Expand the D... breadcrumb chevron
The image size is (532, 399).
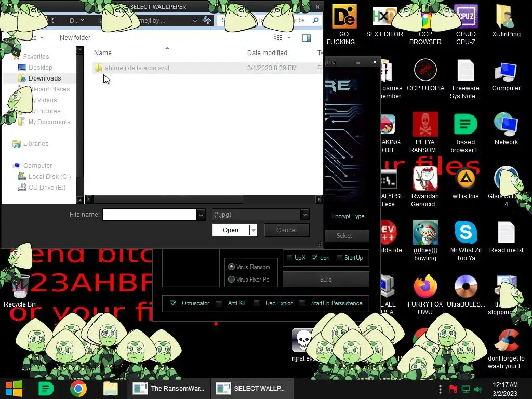pos(82,20)
